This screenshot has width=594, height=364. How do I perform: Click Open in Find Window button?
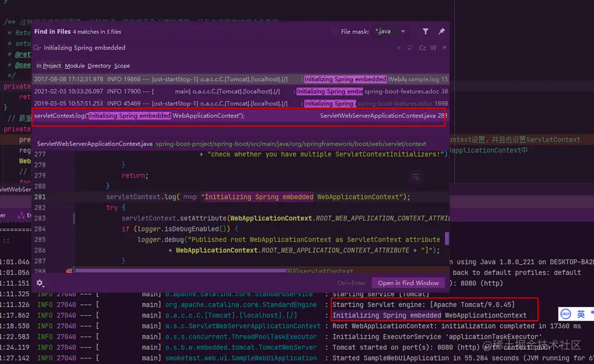click(408, 283)
